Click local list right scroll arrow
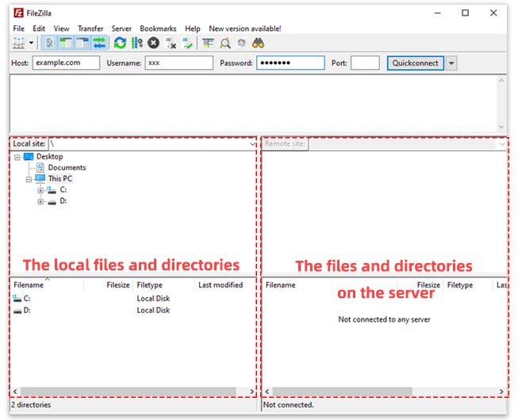The width and height of the screenshot is (518, 420). [251, 391]
